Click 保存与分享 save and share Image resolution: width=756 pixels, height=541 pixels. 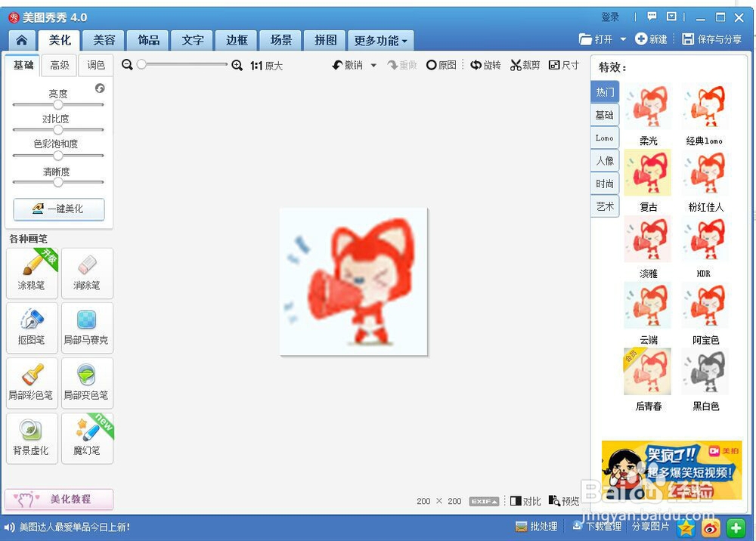click(712, 39)
